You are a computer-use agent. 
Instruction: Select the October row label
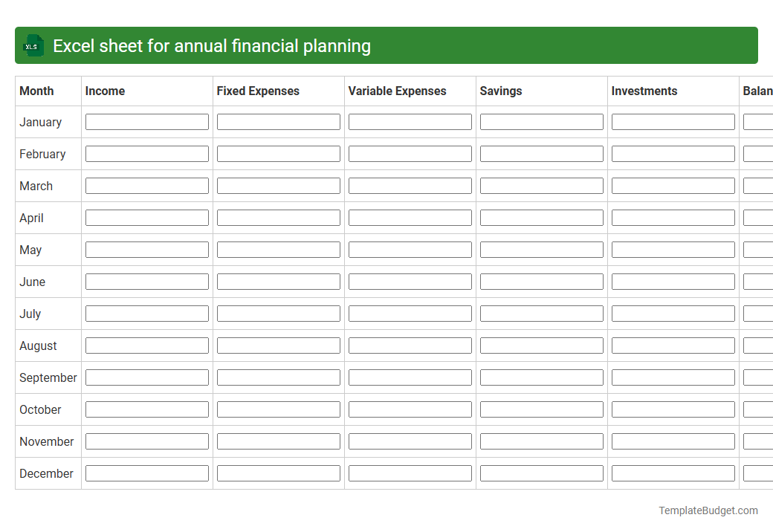coord(40,409)
